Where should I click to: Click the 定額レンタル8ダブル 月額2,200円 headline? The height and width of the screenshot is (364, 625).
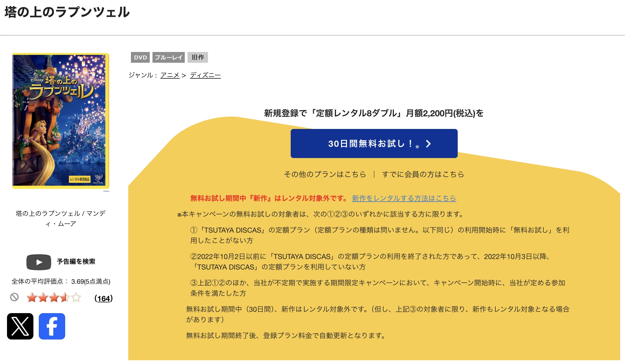coord(374,113)
